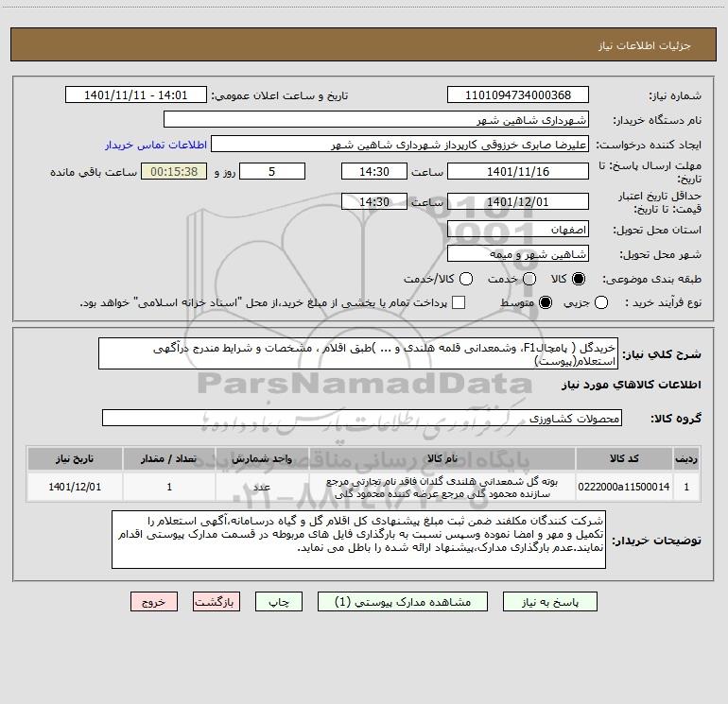This screenshot has width=728, height=704.
Task: Click the تاریخ نیاز column header
Action: [75, 458]
